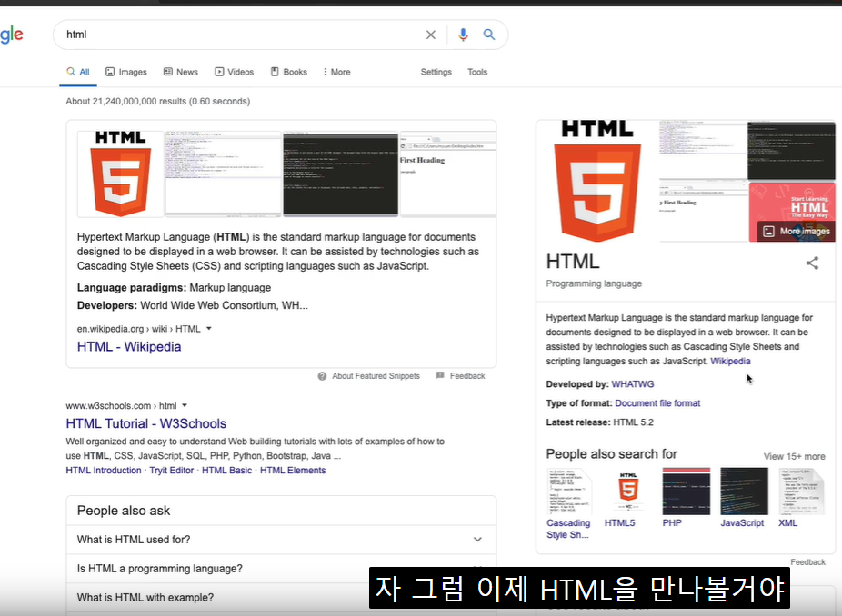
Task: Expand "Is HTML a programming language?"
Action: pyautogui.click(x=281, y=569)
